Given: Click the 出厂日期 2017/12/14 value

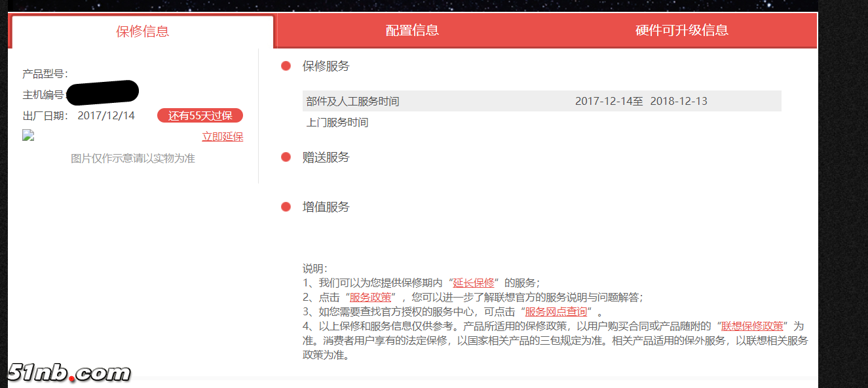Looking at the screenshot, I should click(x=106, y=116).
